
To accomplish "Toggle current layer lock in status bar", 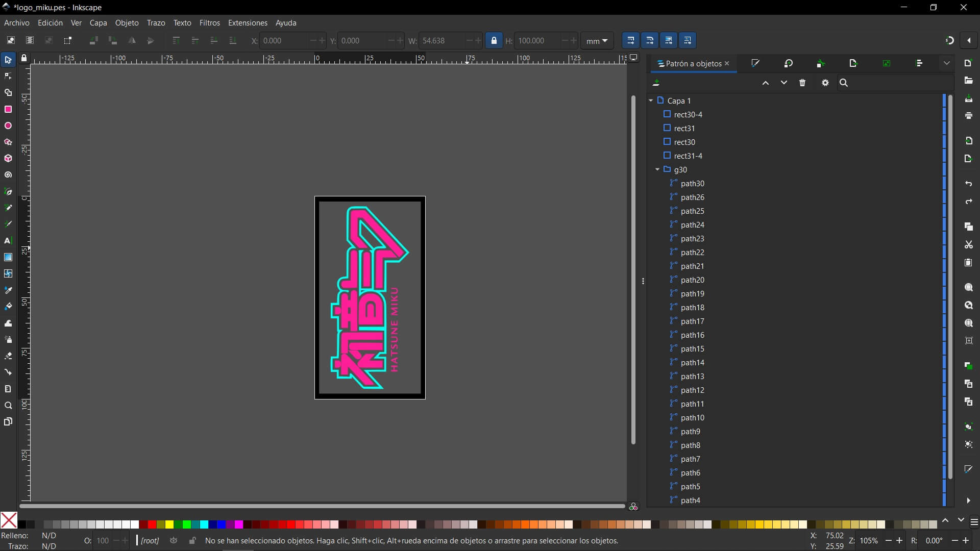I will (x=192, y=540).
